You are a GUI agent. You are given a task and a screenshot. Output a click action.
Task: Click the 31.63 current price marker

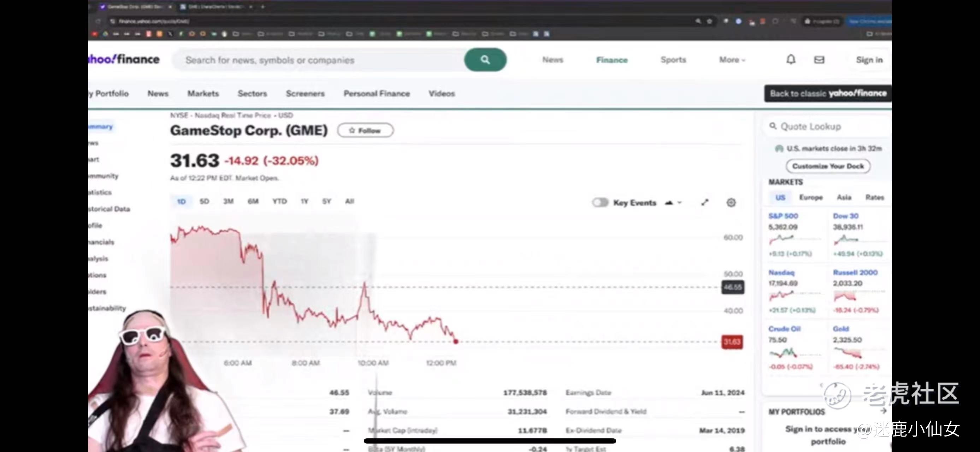click(x=732, y=342)
